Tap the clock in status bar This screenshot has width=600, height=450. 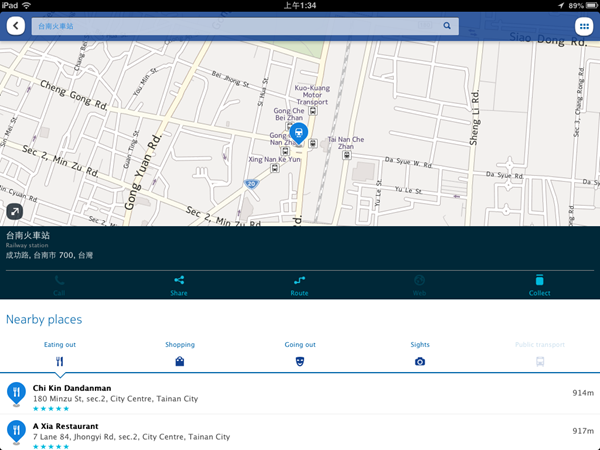click(x=300, y=5)
